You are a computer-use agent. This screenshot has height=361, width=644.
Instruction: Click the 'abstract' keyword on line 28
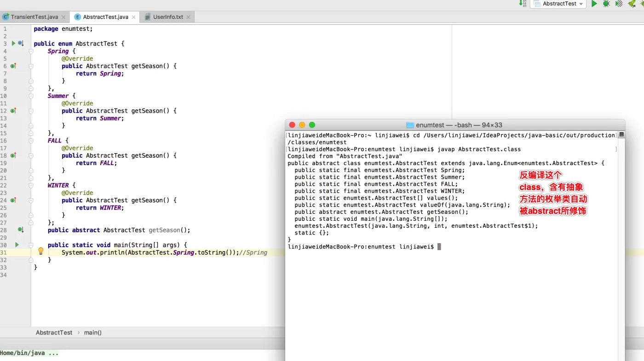point(86,230)
